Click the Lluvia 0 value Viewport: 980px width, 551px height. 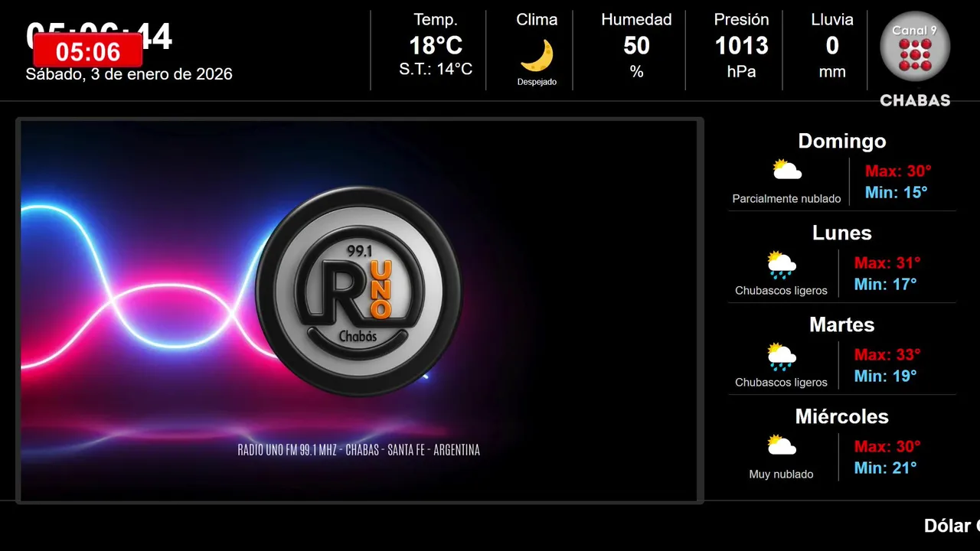click(x=832, y=46)
